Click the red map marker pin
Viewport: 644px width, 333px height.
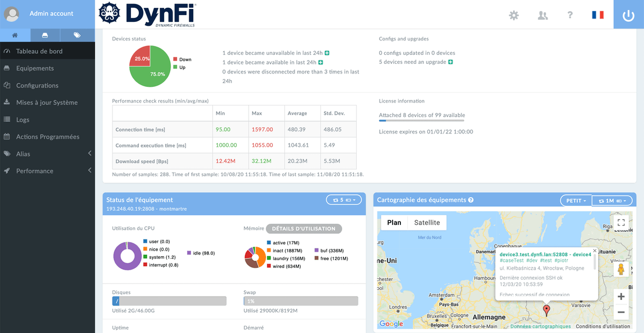(546, 310)
